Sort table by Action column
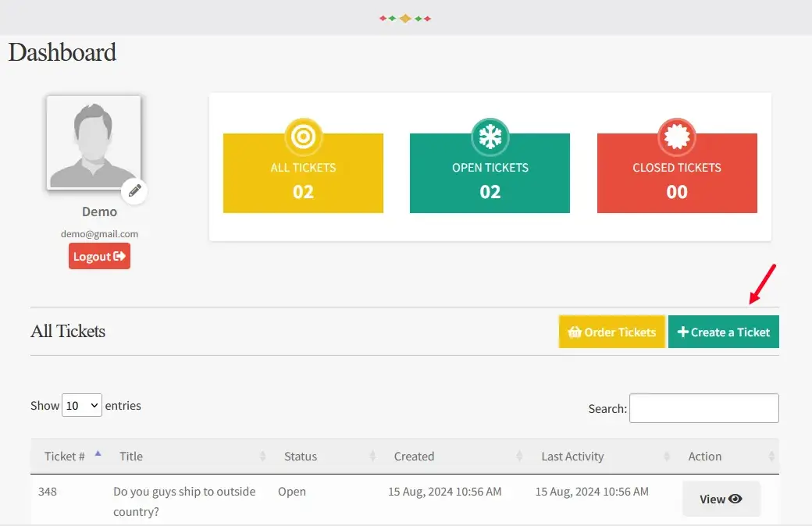This screenshot has width=812, height=526. click(x=727, y=456)
